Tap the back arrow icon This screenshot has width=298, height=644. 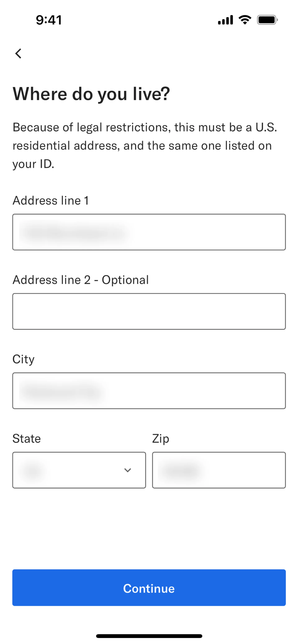18,53
